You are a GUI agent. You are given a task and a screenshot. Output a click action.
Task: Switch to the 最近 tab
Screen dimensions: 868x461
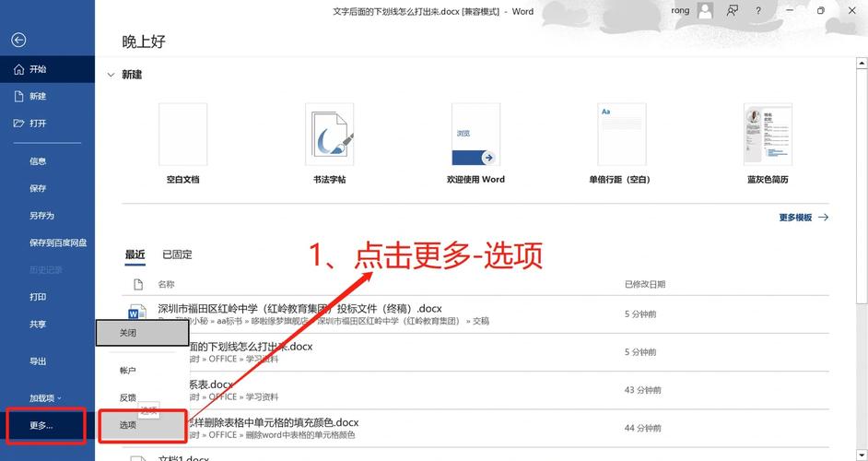pos(135,254)
